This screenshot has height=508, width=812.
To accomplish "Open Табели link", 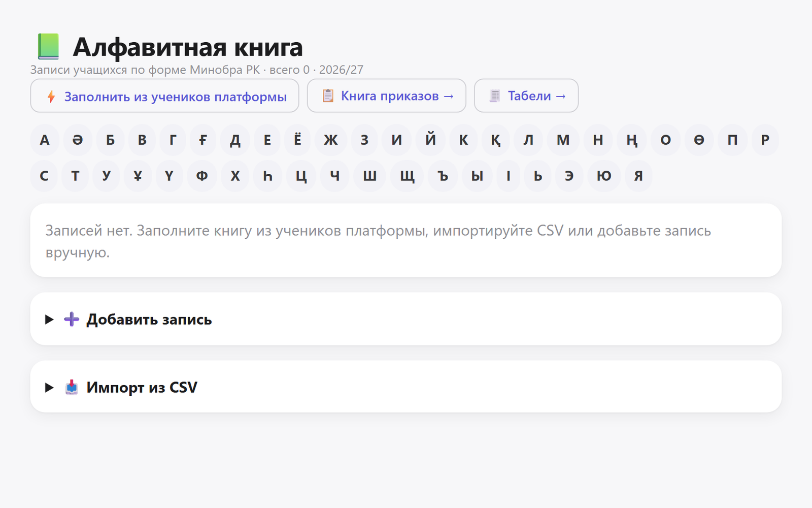I will coord(526,96).
